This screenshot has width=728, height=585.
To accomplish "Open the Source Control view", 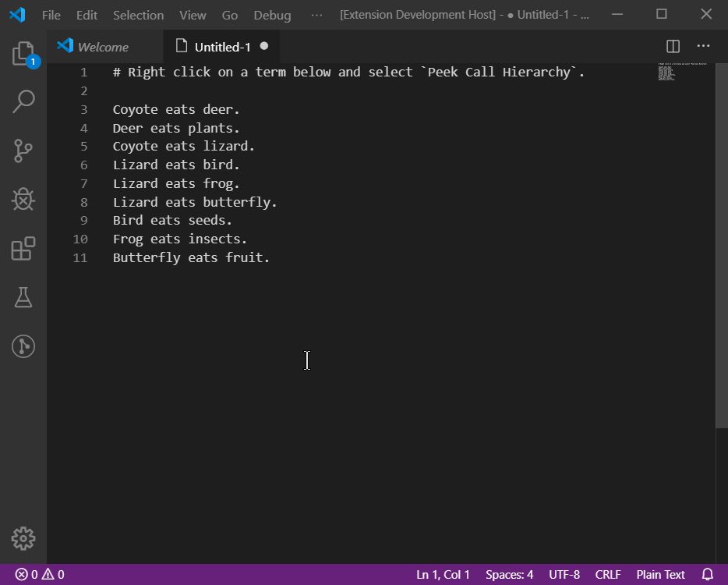I will coord(23,151).
